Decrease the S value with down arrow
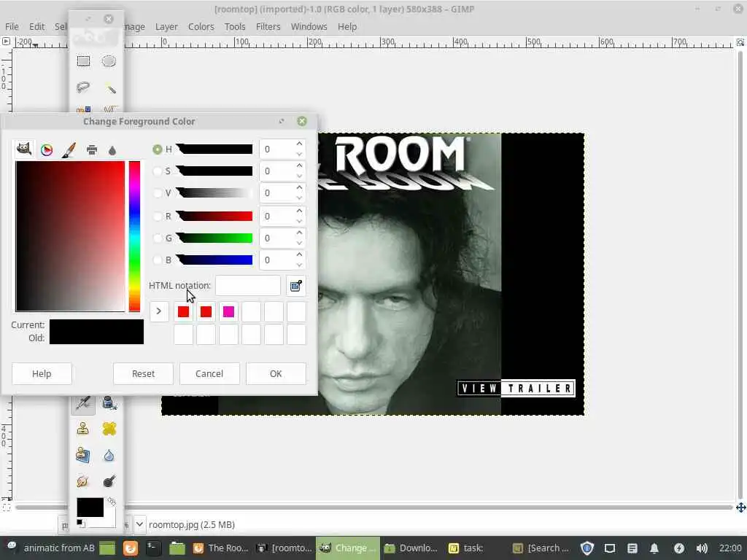Screen dimensions: 747x560 coord(299,176)
